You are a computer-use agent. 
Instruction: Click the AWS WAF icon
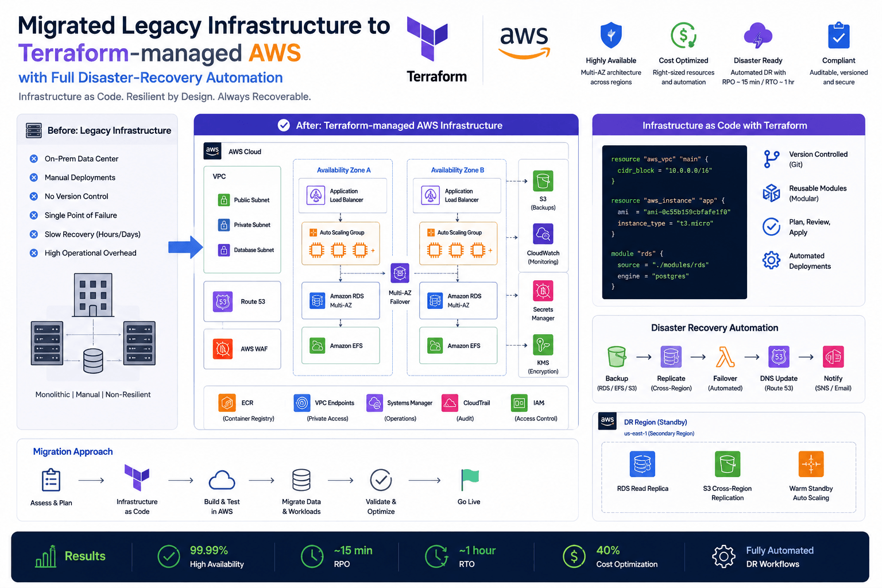pos(223,349)
